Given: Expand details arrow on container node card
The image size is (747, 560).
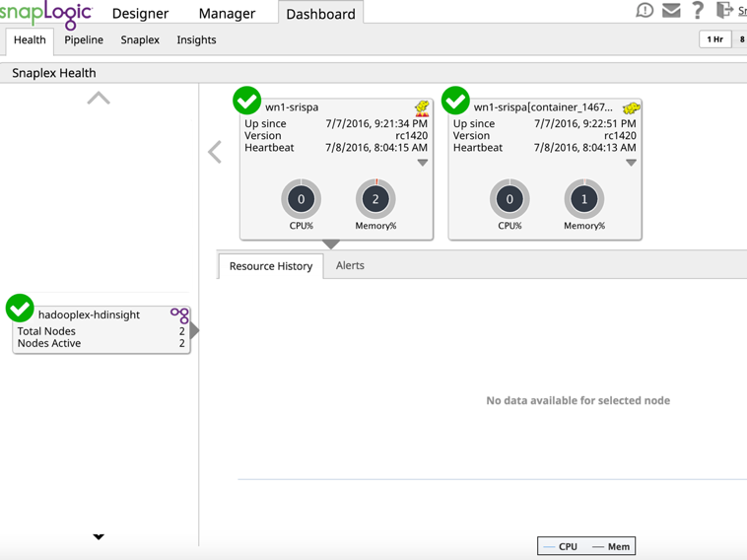Looking at the screenshot, I should pos(631,163).
